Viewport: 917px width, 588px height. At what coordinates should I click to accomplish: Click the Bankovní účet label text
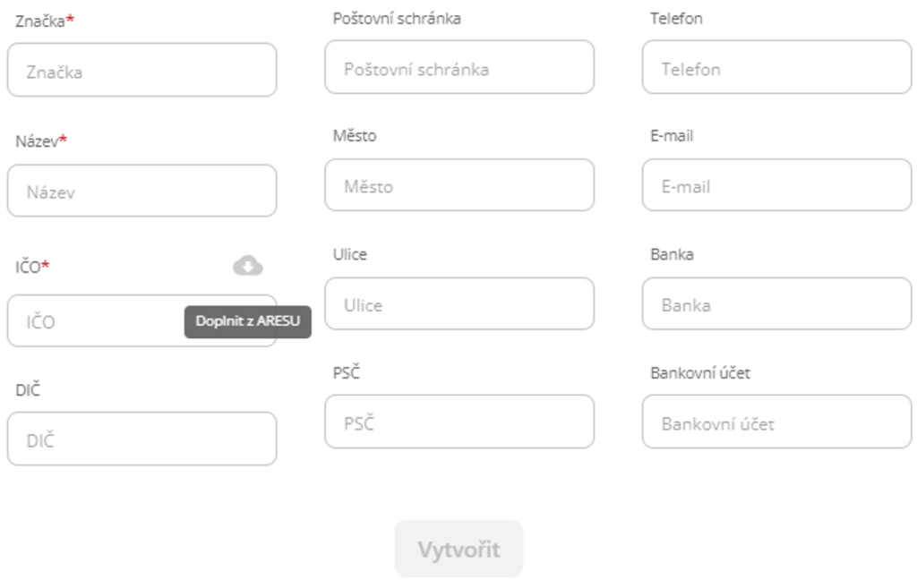[x=700, y=373]
